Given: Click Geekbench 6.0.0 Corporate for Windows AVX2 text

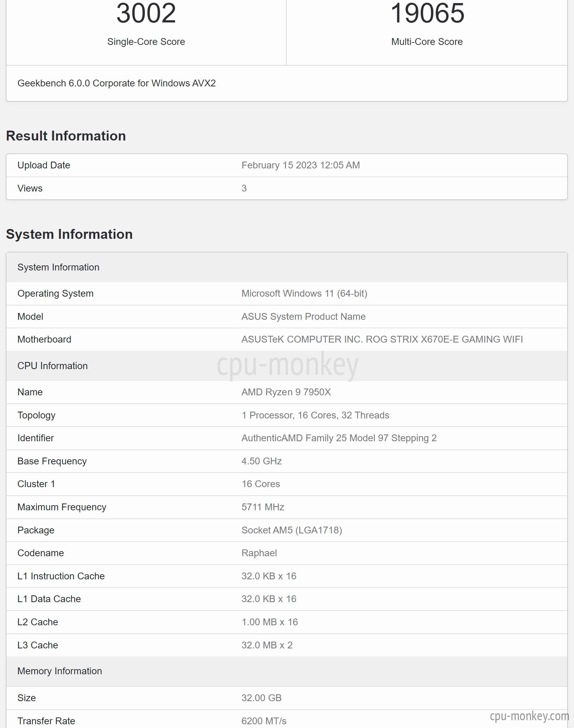Looking at the screenshot, I should 116,83.
